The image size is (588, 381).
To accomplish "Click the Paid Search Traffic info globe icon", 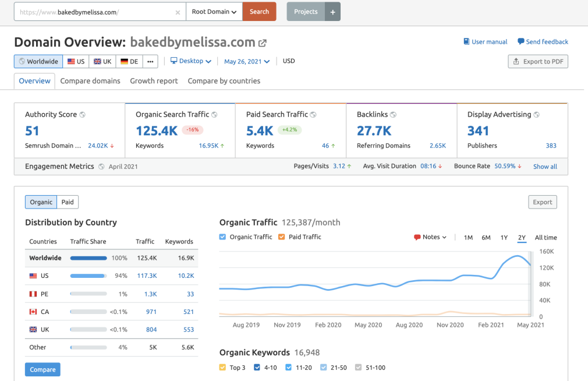I will (313, 115).
